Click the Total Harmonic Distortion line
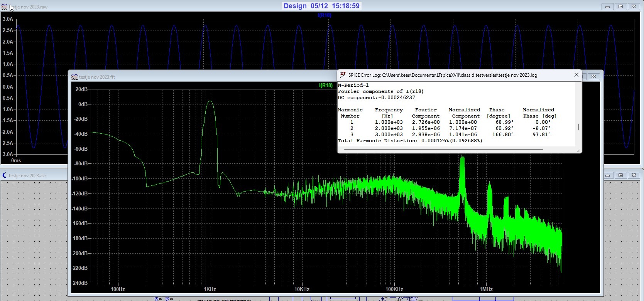Viewport: 644px width, 301px height. (x=410, y=141)
